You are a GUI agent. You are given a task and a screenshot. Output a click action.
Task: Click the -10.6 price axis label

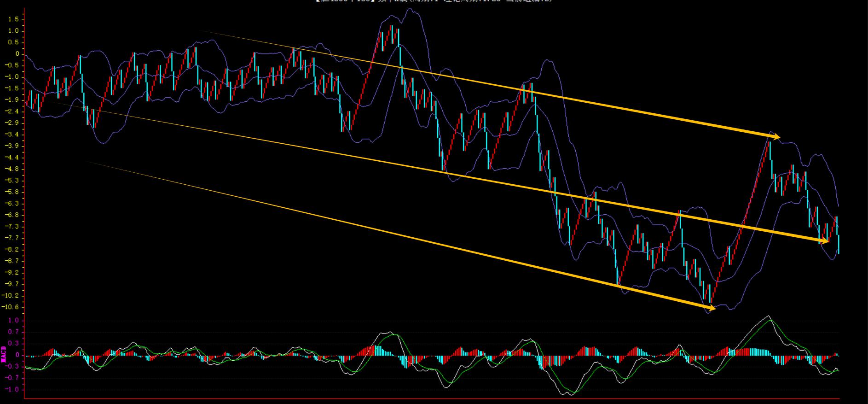[x=12, y=307]
